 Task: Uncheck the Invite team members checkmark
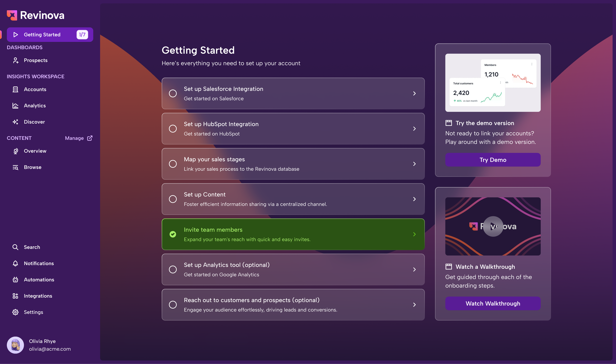(173, 234)
